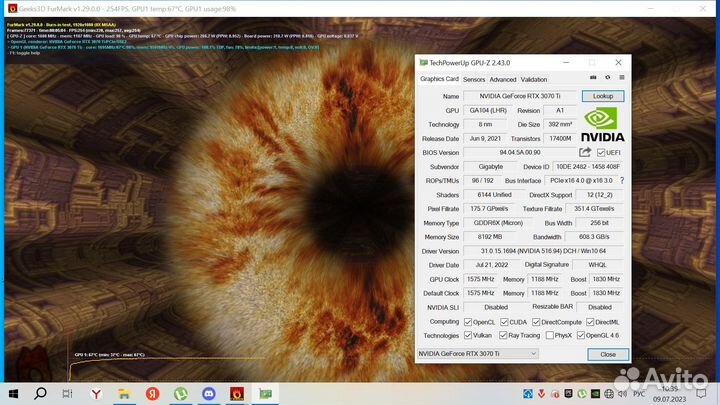Click the BIOS Version field 94.04.5A.00.90
The width and height of the screenshot is (720, 405).
pos(520,152)
